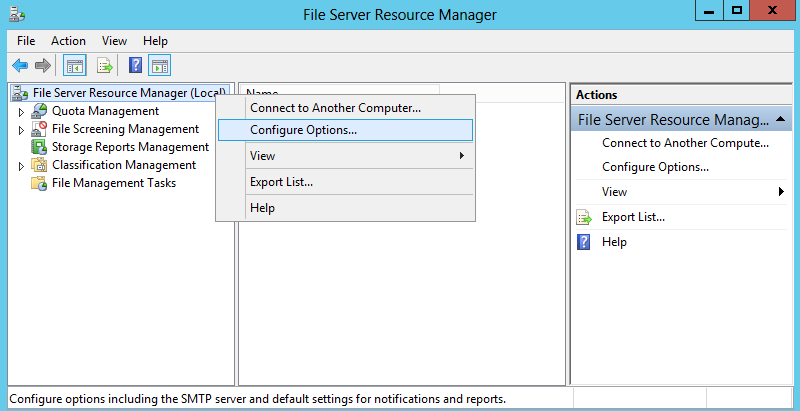The width and height of the screenshot is (800, 411).
Task: Toggle the Show/Hide Action Pane toolbar icon
Action: (x=159, y=65)
